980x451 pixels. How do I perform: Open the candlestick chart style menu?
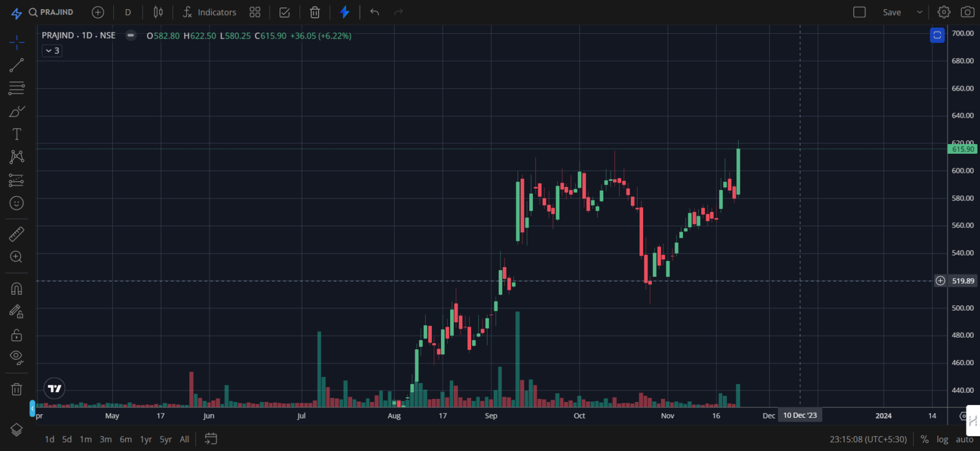tap(158, 12)
